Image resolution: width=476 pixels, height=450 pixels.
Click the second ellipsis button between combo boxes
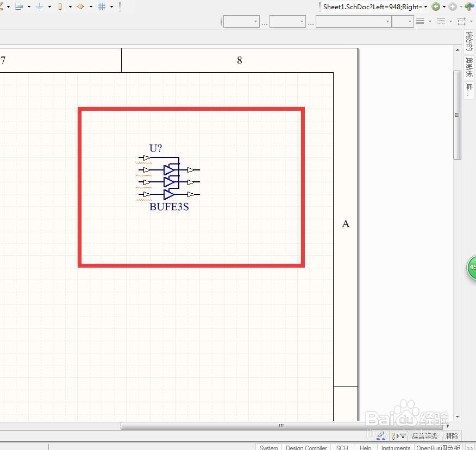[x=311, y=23]
